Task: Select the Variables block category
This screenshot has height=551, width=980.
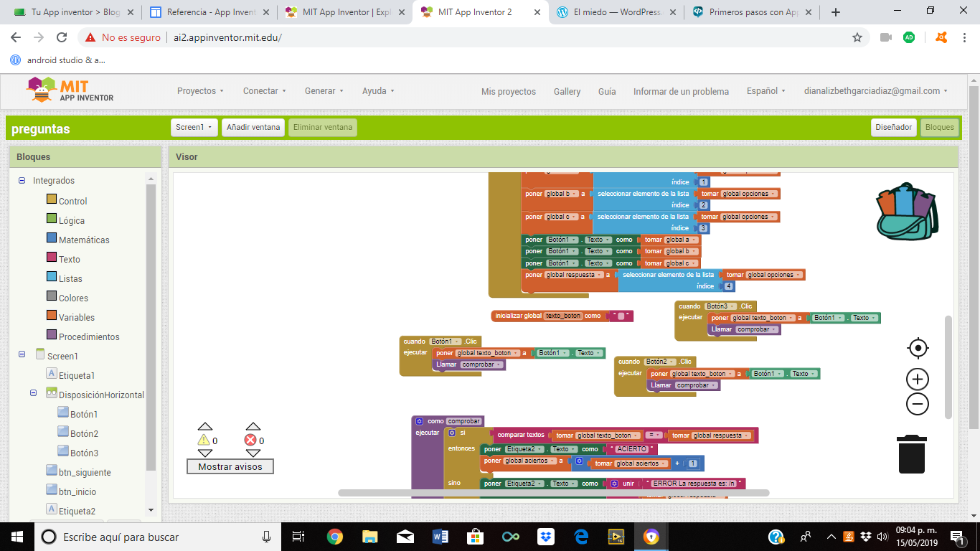Action: pyautogui.click(x=76, y=317)
